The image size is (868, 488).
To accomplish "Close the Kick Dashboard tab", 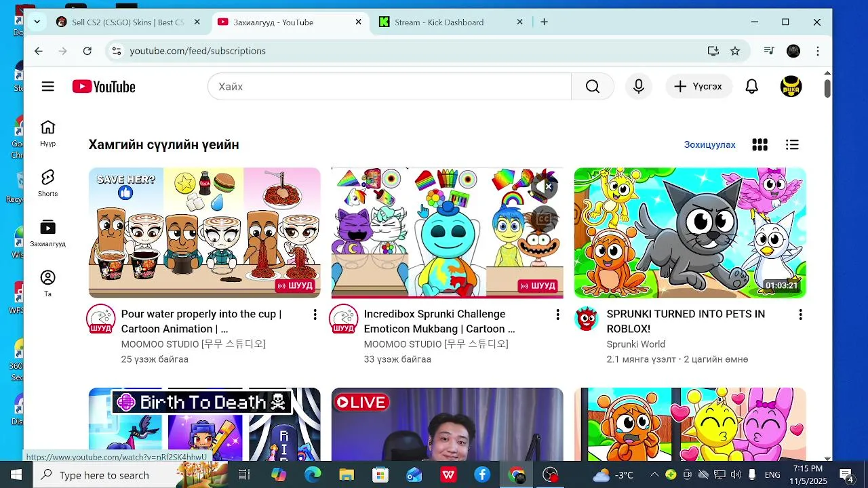I will point(520,22).
